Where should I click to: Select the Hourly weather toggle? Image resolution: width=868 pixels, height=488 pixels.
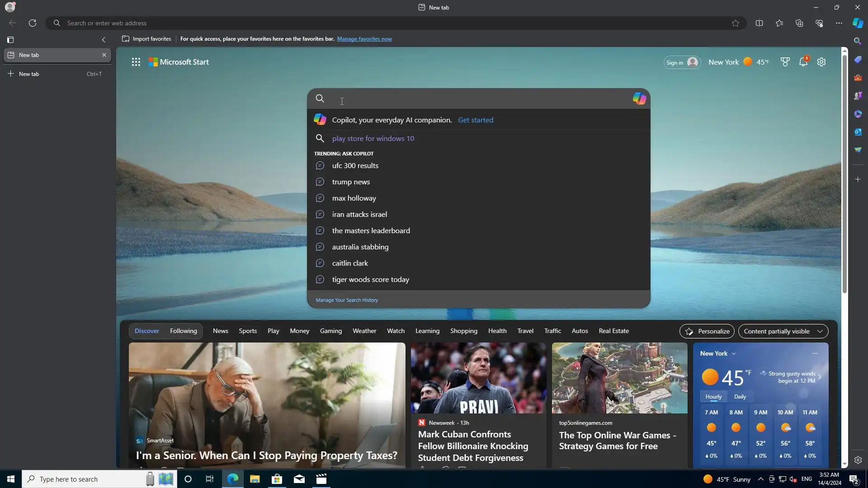tap(713, 397)
